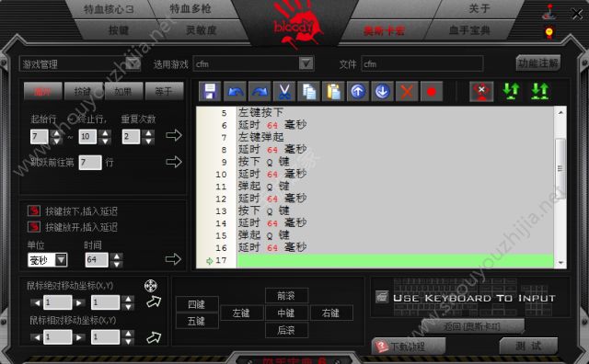The height and width of the screenshot is (364, 589).
Task: Delete line with the red X icon
Action: tap(407, 91)
